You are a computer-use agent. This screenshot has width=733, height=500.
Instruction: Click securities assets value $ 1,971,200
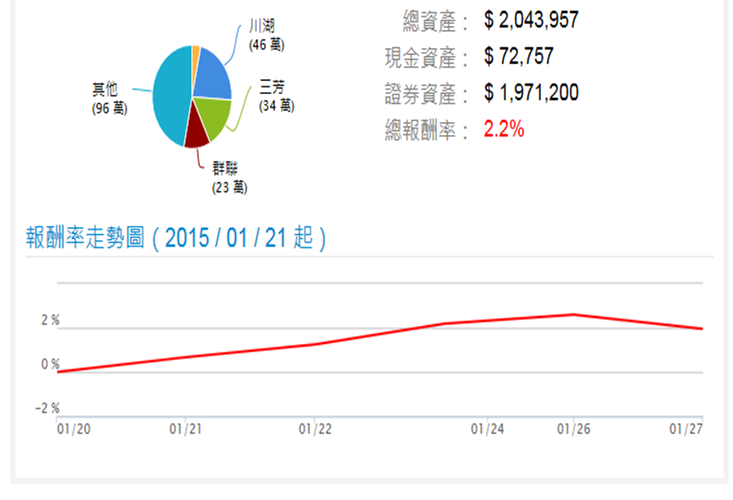click(532, 93)
